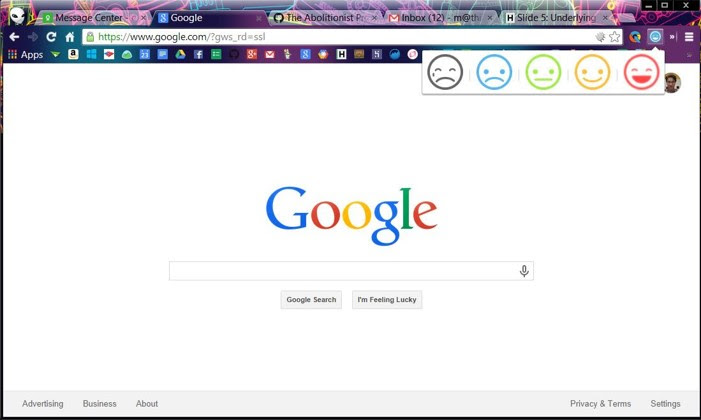Select the red laughing face emoticon

(642, 72)
